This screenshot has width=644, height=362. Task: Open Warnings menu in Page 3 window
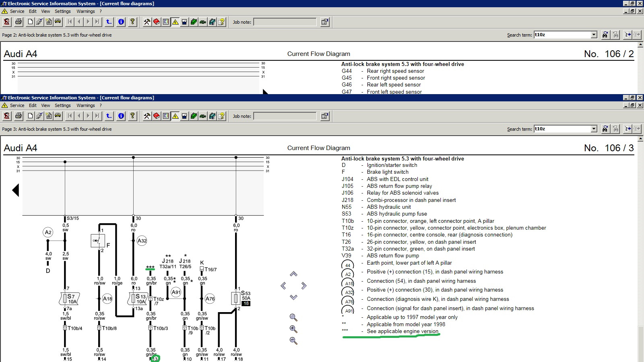86,105
